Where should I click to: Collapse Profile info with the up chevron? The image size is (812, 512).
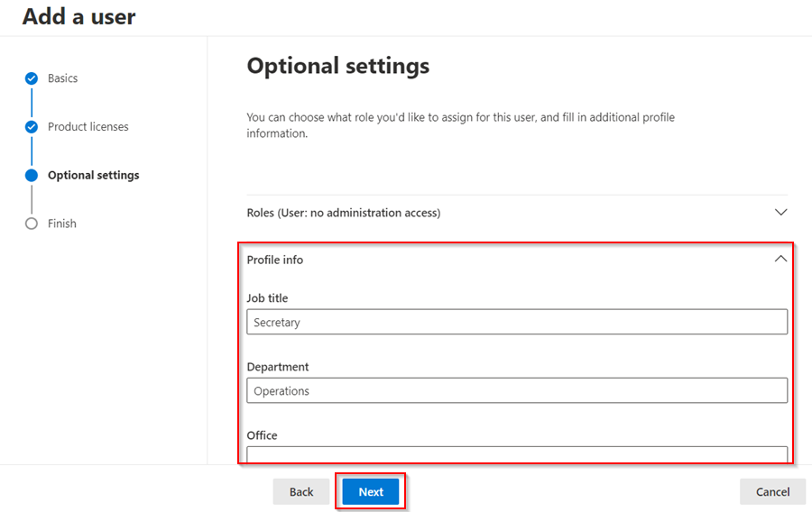781,259
